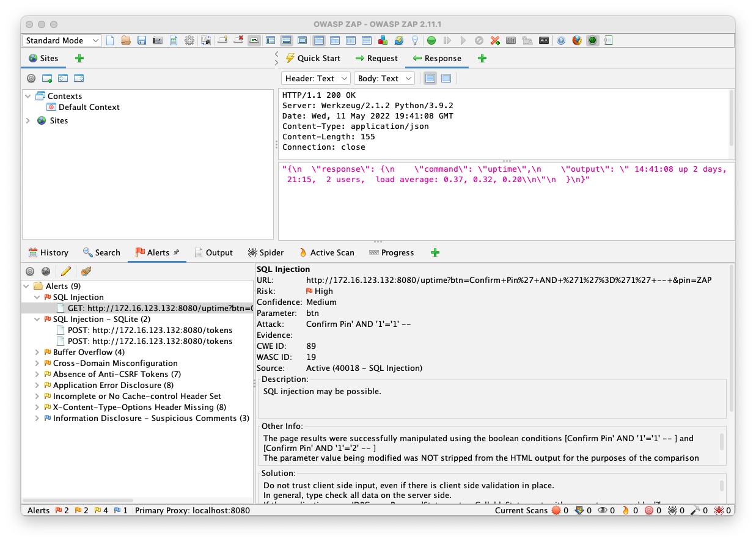Open the Header: Text dropdown
This screenshot has width=756, height=542.
point(316,78)
